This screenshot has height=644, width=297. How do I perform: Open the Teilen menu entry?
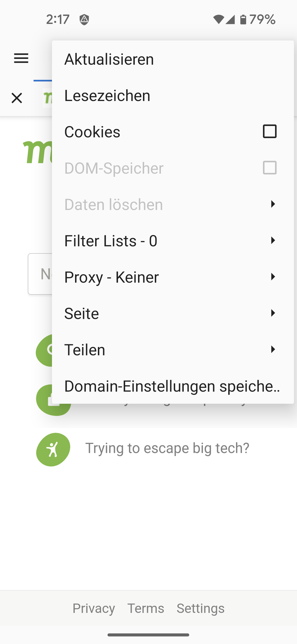[x=85, y=350]
